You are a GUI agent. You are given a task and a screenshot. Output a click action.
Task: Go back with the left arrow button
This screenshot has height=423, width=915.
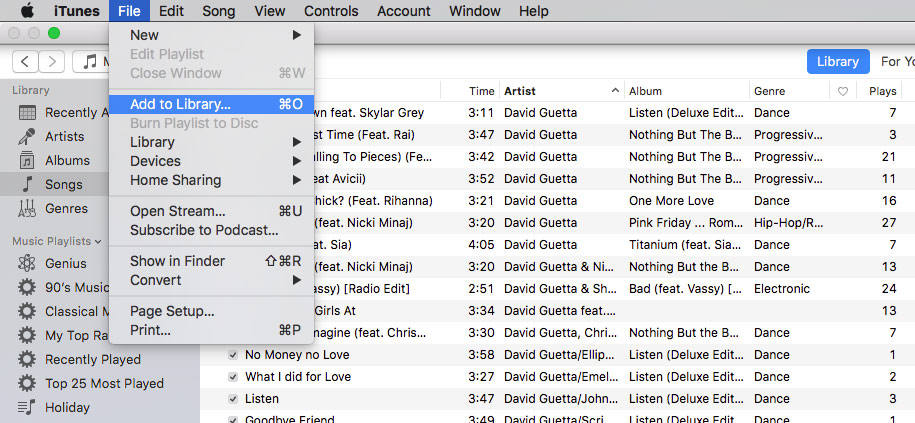click(25, 61)
